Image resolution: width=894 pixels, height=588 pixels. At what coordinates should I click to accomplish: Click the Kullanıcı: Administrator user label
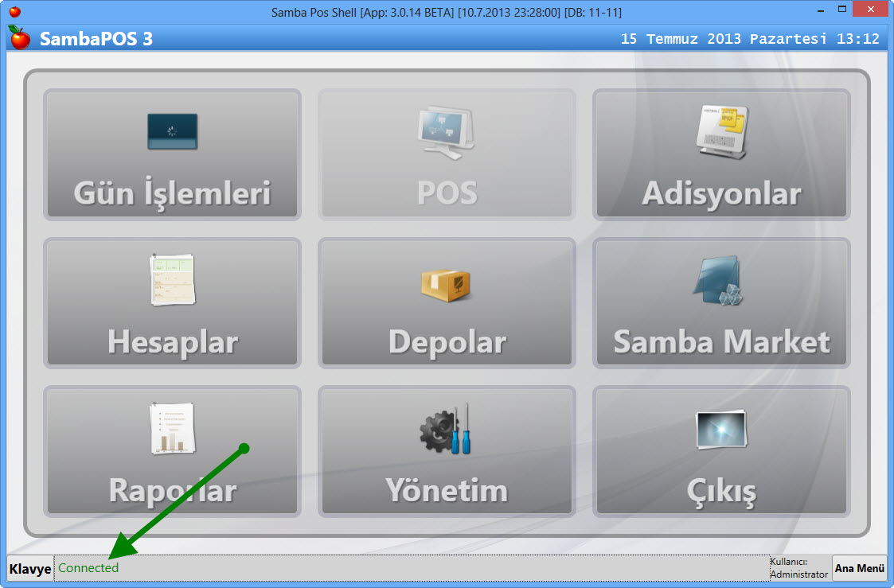tap(799, 568)
